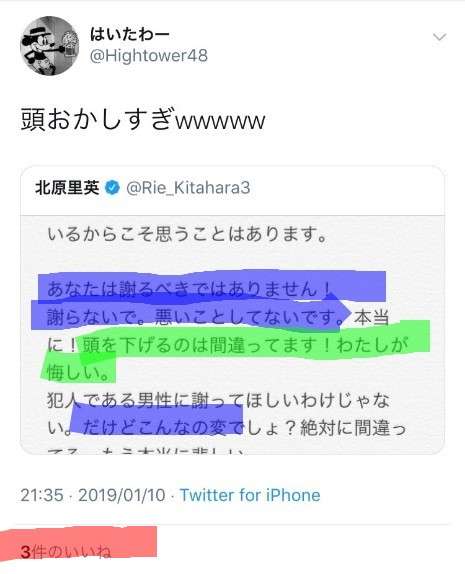Click the blue verified badge icon
The width and height of the screenshot is (465, 574).
(x=112, y=188)
